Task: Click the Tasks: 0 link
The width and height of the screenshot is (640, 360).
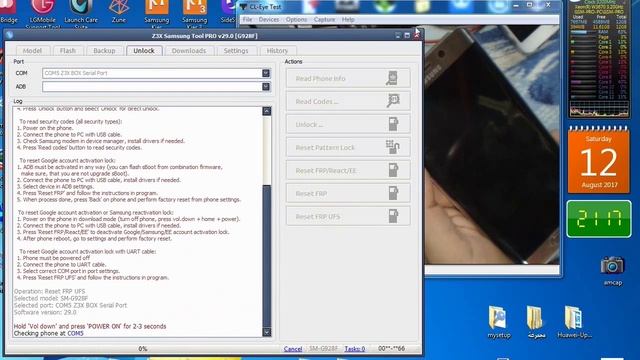Action: (355, 349)
